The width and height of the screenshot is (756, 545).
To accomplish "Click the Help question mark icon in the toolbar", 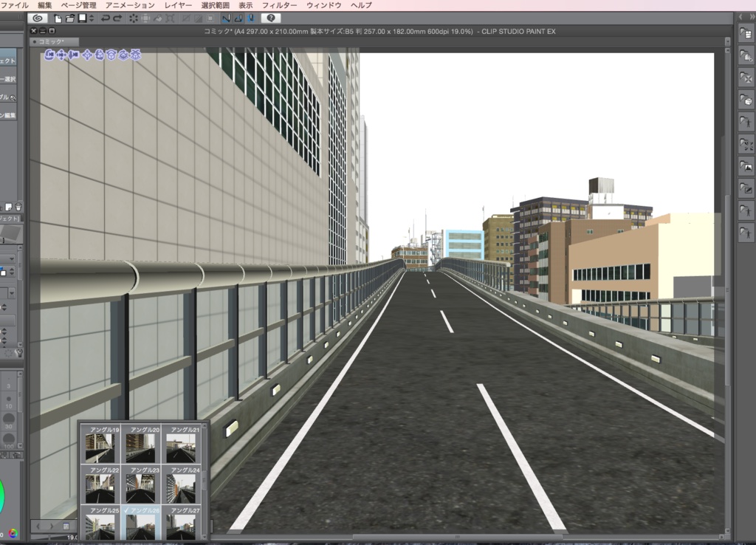I will (x=270, y=18).
